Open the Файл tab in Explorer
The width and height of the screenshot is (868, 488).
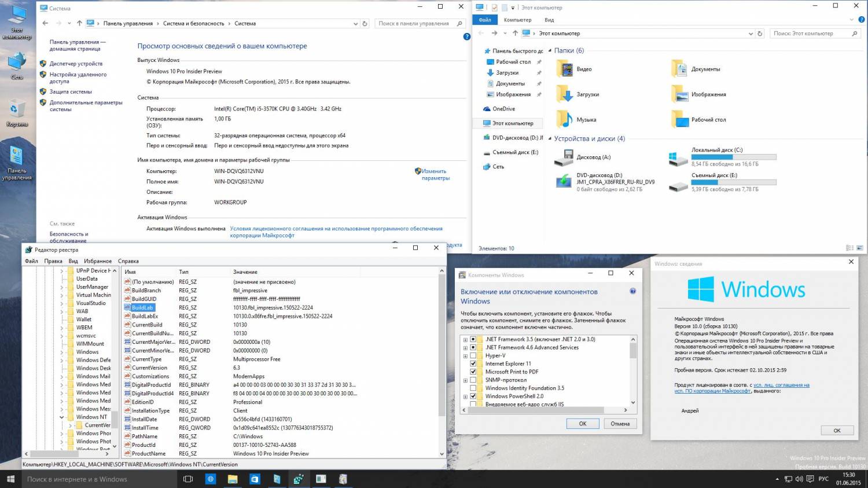(485, 20)
